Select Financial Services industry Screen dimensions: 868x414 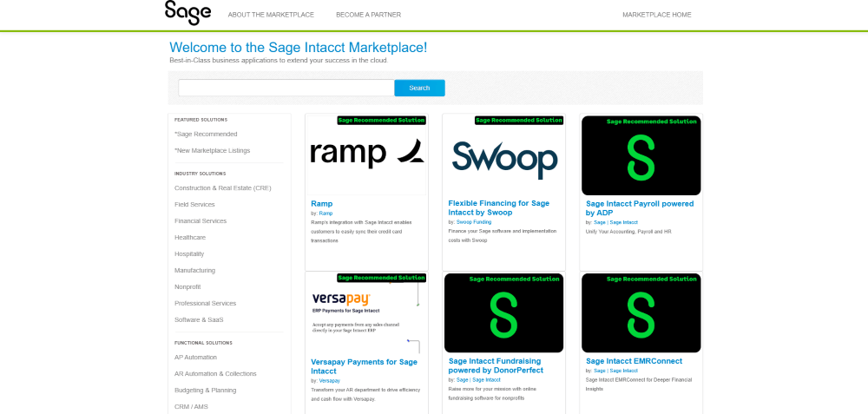201,220
